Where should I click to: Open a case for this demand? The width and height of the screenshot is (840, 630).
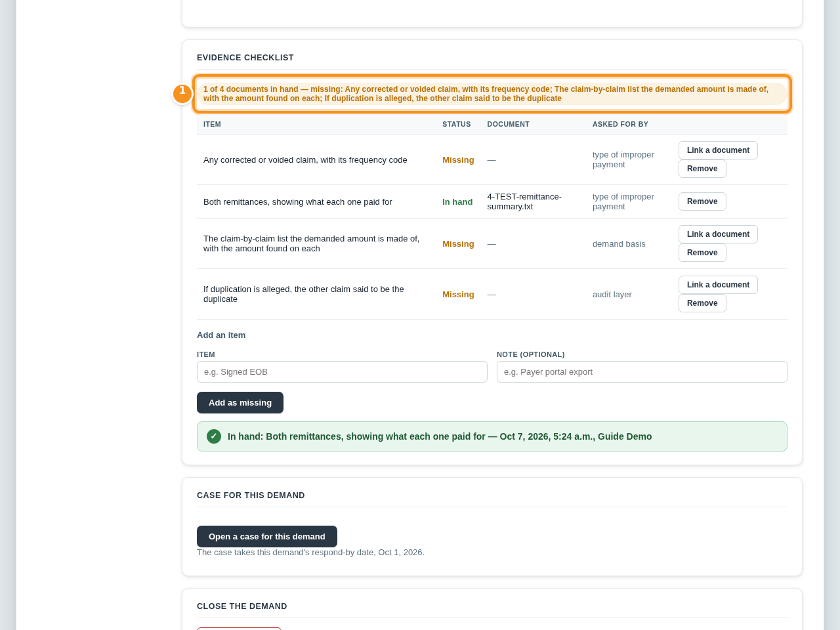point(267,537)
